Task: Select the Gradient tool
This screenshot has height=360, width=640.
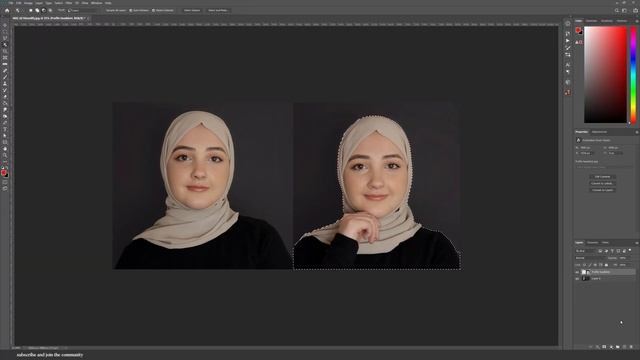Action: tap(5, 103)
